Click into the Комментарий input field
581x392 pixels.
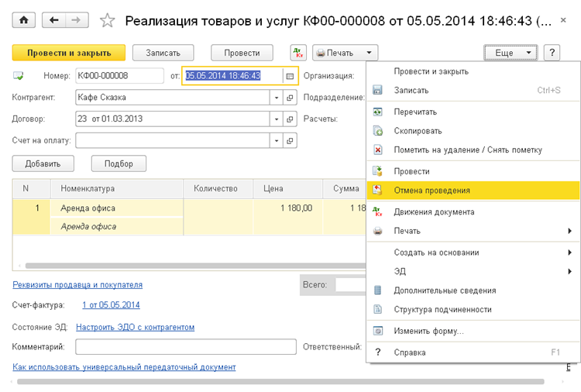tap(186, 347)
